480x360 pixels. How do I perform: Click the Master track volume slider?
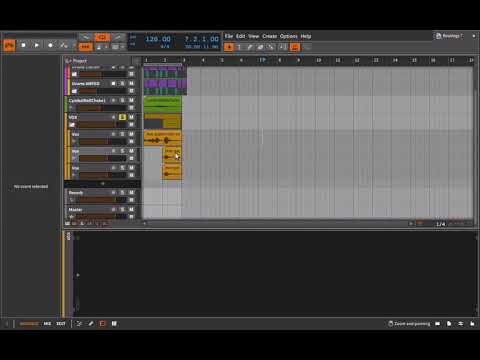[101, 217]
